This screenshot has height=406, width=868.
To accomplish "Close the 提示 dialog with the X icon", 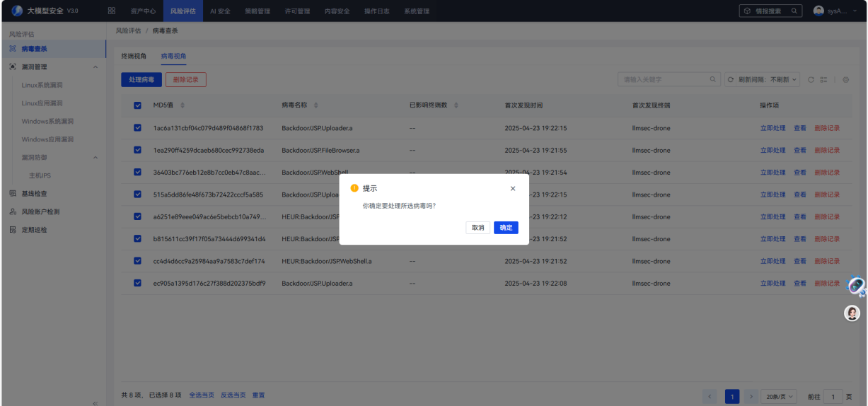I will click(513, 189).
